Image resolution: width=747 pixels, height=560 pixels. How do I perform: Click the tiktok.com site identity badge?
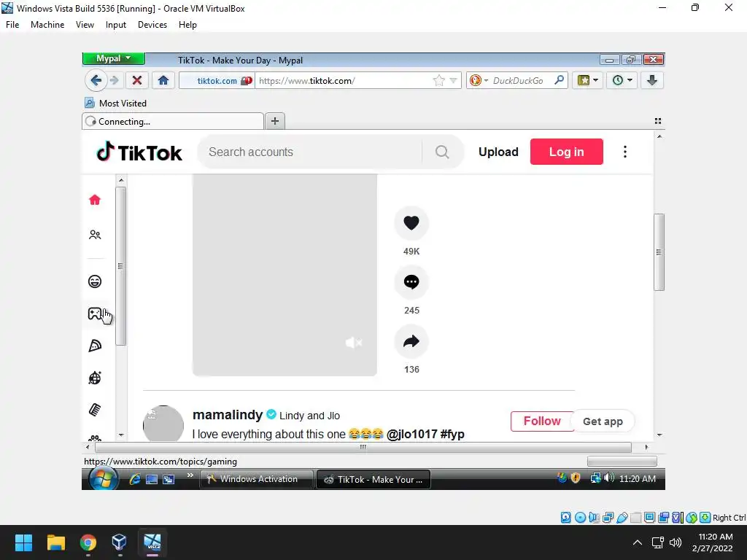tap(217, 80)
